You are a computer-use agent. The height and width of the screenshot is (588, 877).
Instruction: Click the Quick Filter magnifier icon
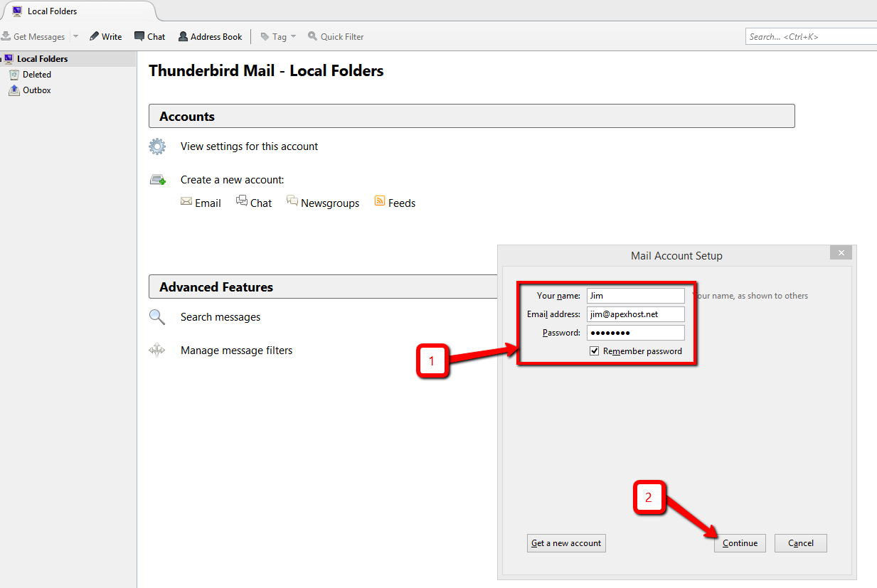pyautogui.click(x=312, y=36)
